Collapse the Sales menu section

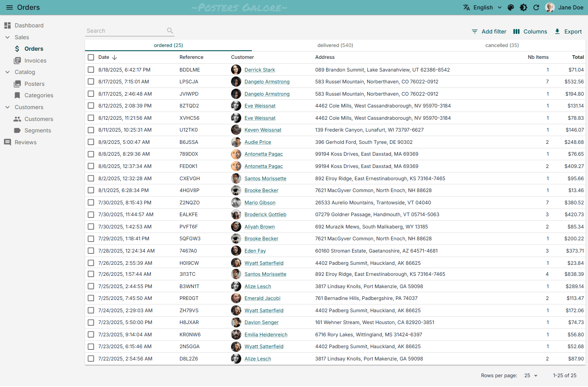click(x=7, y=37)
